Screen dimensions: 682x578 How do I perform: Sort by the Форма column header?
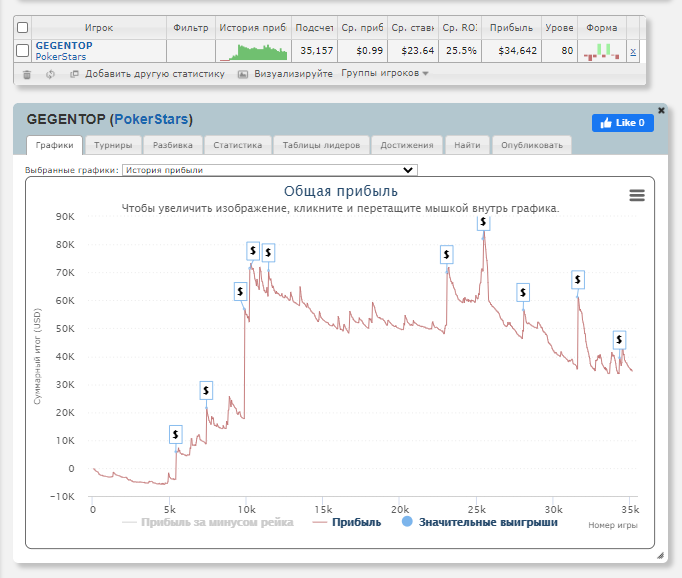(602, 28)
